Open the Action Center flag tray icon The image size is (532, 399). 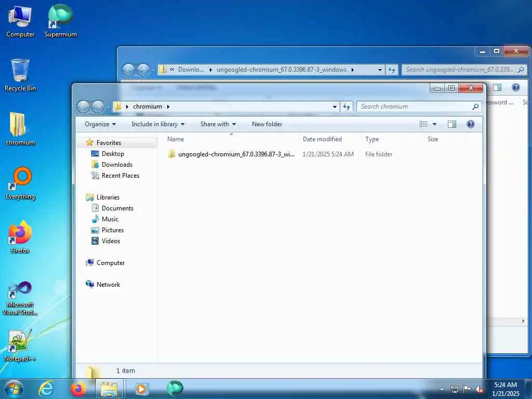click(x=467, y=389)
